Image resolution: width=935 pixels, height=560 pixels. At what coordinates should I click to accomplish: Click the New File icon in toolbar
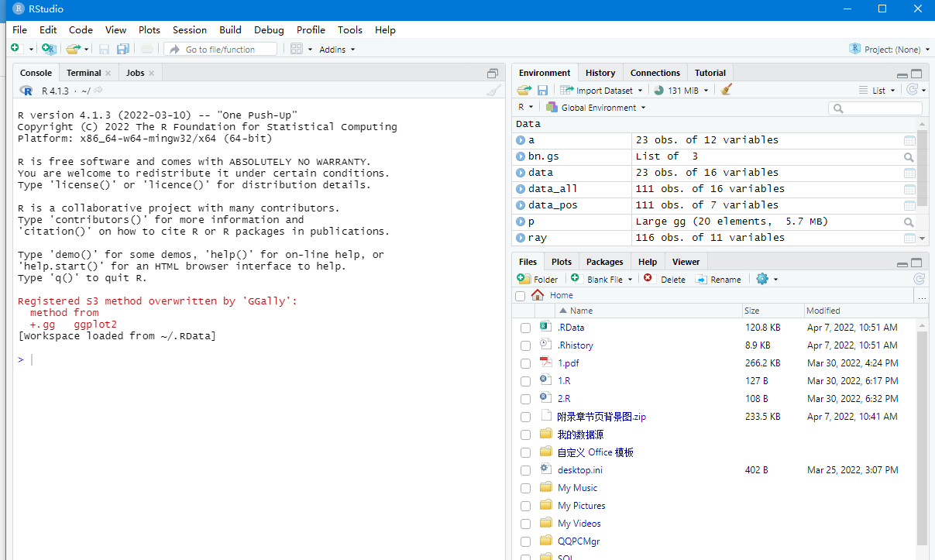coord(15,49)
